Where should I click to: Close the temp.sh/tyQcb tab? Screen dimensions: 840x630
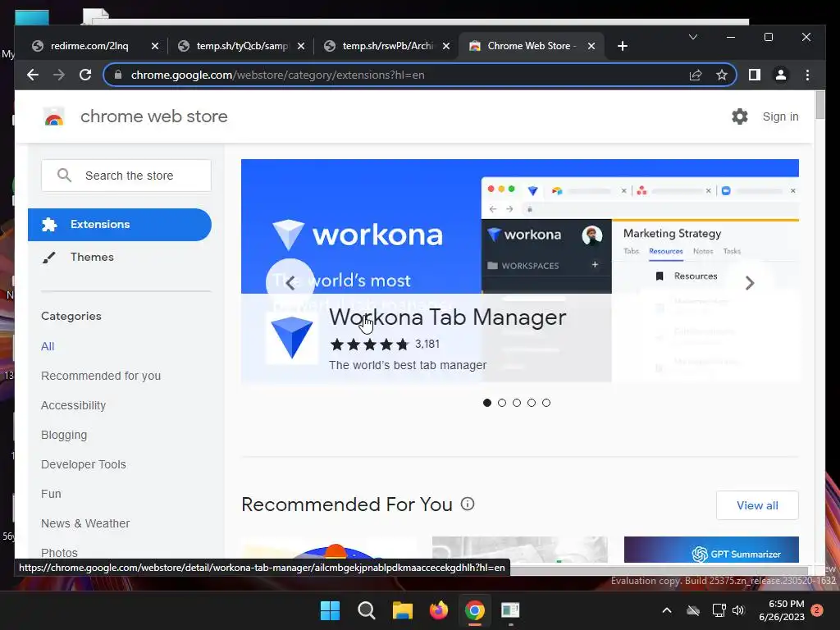coord(301,46)
